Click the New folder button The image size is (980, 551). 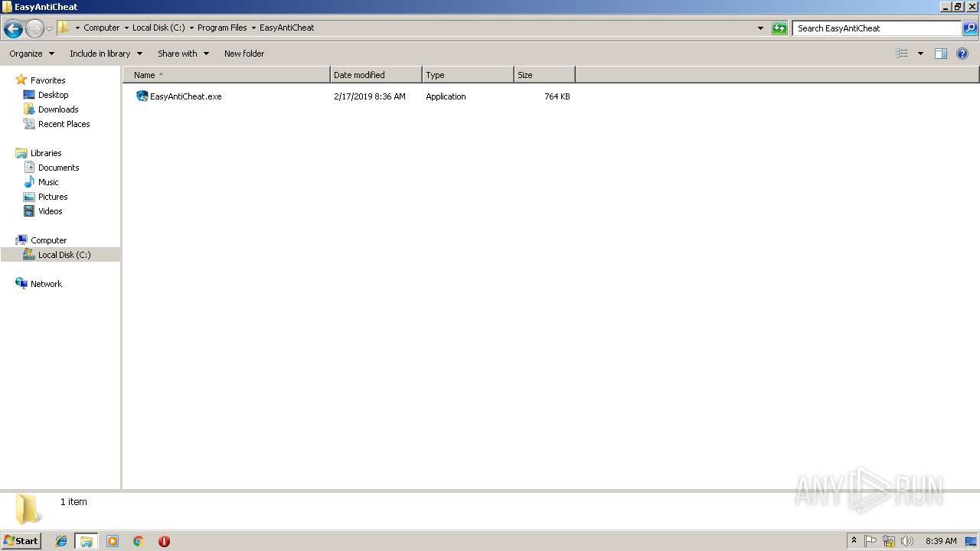tap(244, 54)
